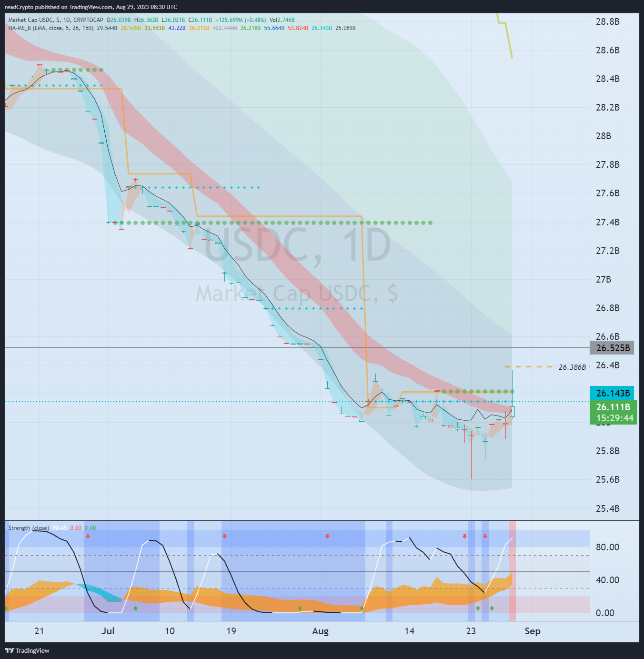Screen dimensions: 644x659
Task: Click the 'Strength (close)' indicator title
Action: tap(29, 528)
